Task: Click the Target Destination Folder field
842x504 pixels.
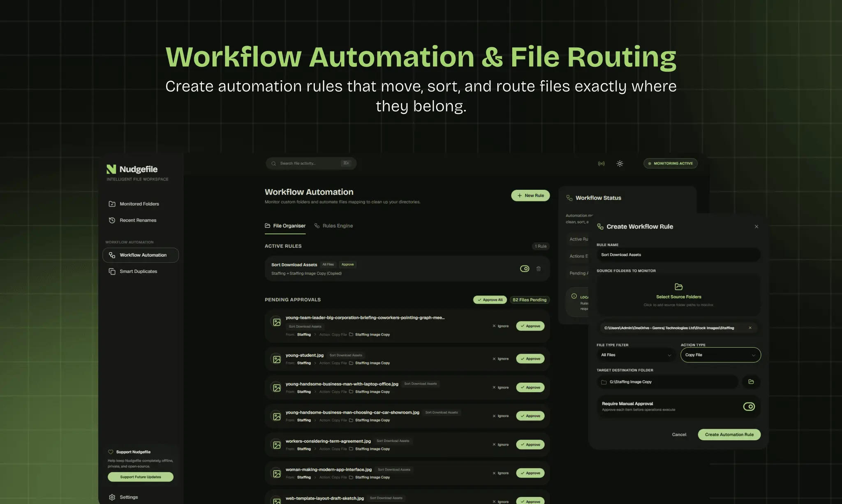Action: click(x=668, y=382)
